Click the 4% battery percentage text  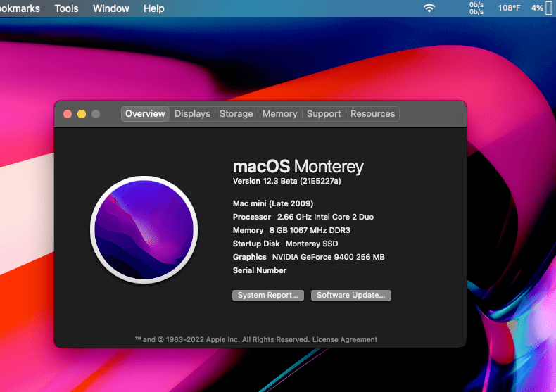pyautogui.click(x=537, y=8)
